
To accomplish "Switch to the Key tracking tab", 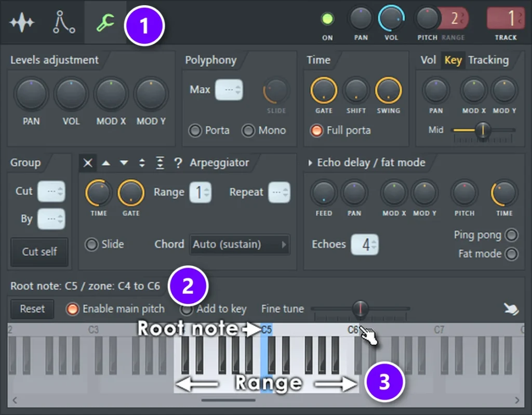I will [x=453, y=60].
